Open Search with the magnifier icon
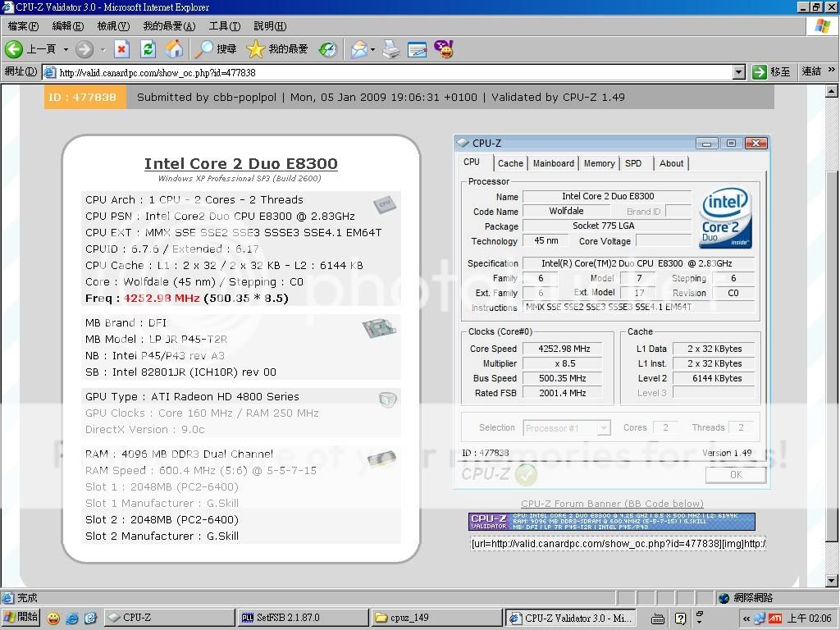The height and width of the screenshot is (630, 840). pos(203,49)
